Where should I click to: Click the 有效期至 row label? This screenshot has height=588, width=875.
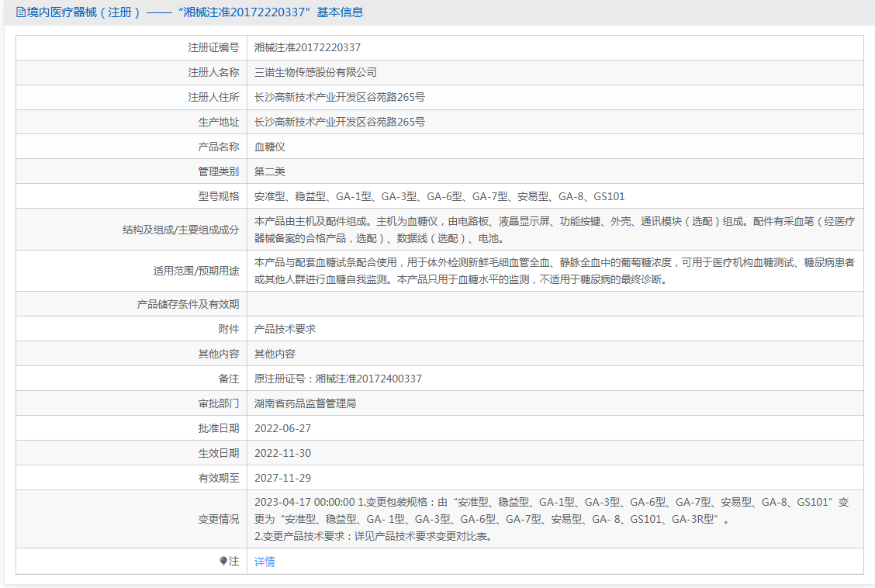click(x=218, y=478)
